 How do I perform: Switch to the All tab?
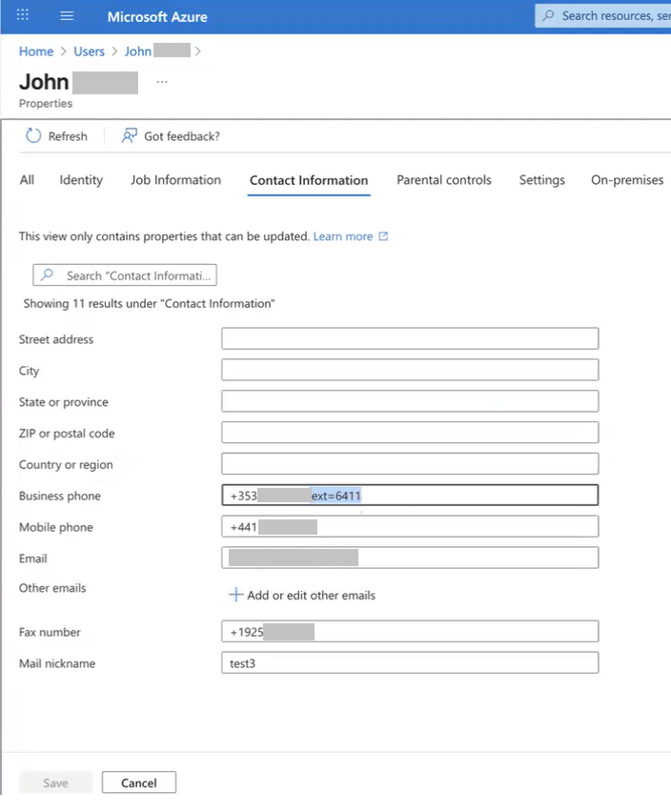[x=27, y=180]
